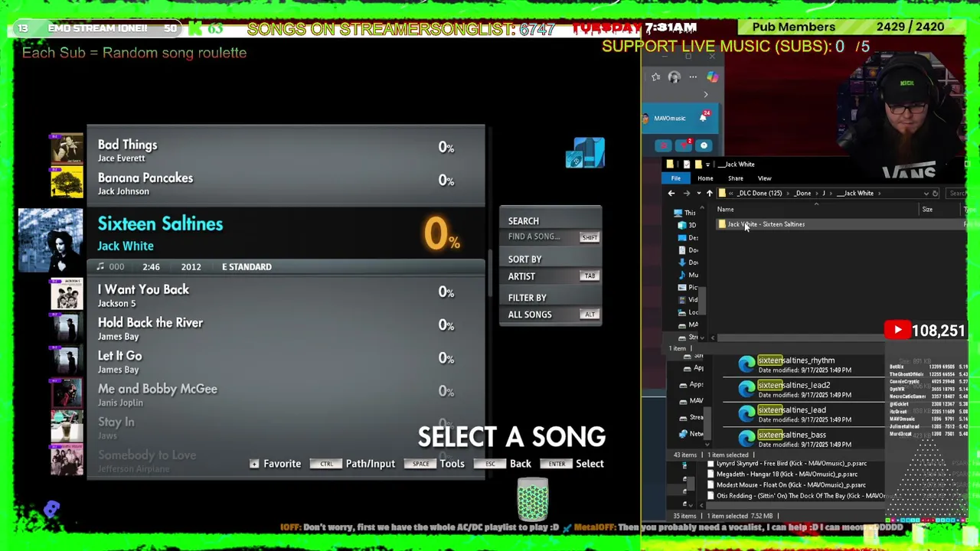Refresh the Jack White folder view
This screenshot has height=551, width=980.
(x=935, y=194)
